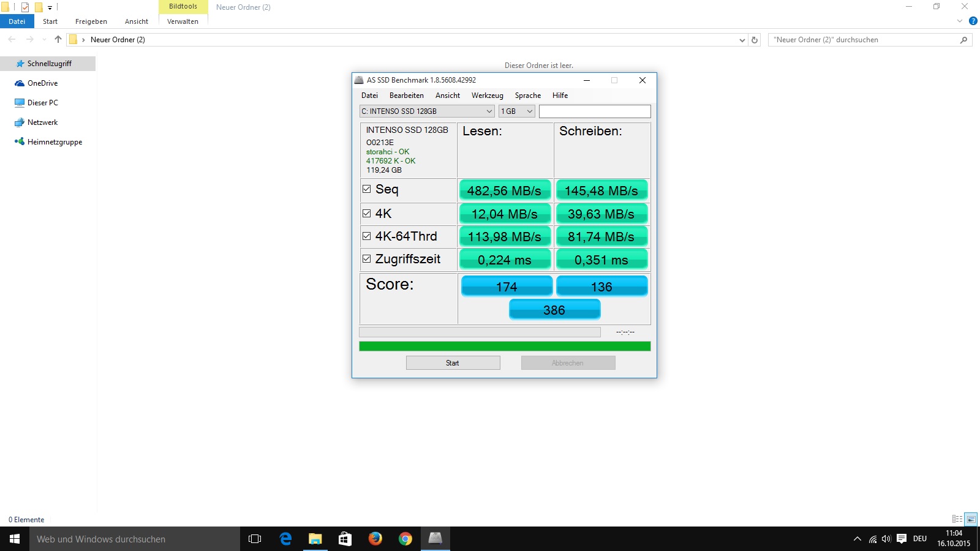Open the Hilfe menu

click(560, 96)
